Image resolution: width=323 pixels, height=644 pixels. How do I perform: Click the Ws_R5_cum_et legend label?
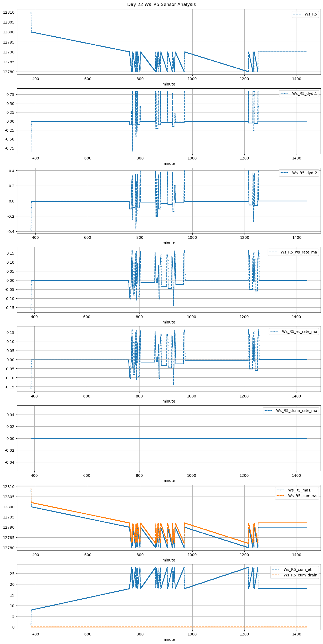[x=297, y=569]
